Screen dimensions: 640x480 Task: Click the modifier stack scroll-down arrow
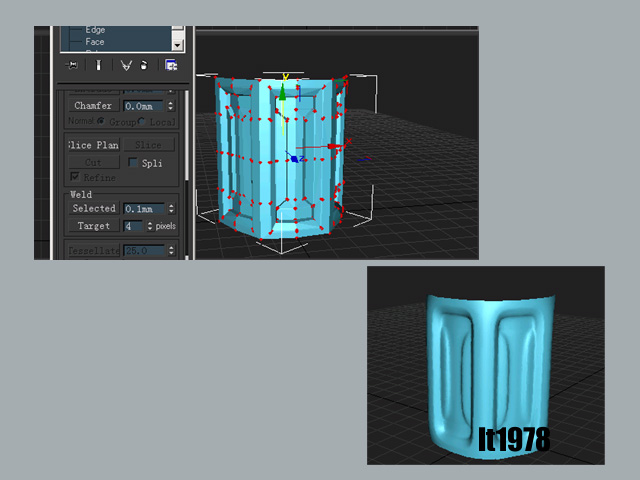pos(177,45)
